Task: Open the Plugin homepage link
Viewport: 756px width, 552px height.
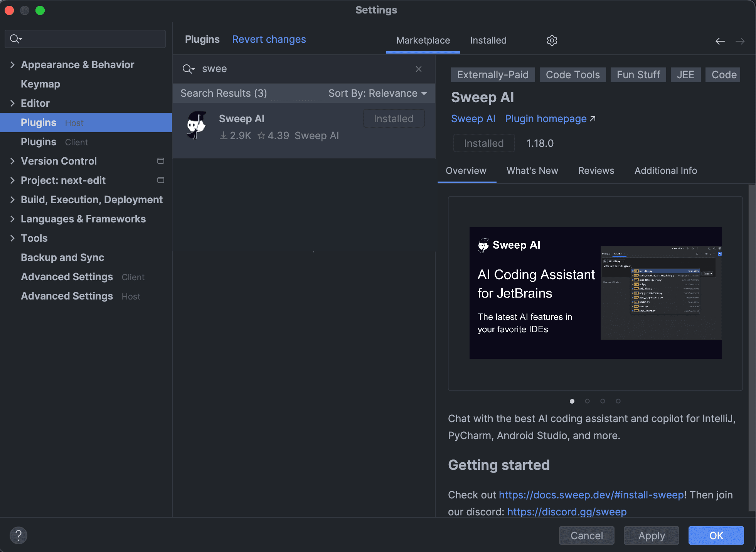Action: coord(546,119)
